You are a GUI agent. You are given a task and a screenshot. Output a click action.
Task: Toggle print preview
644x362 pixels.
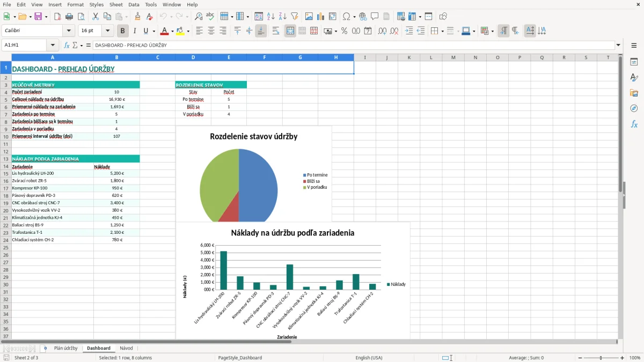pos(81,17)
